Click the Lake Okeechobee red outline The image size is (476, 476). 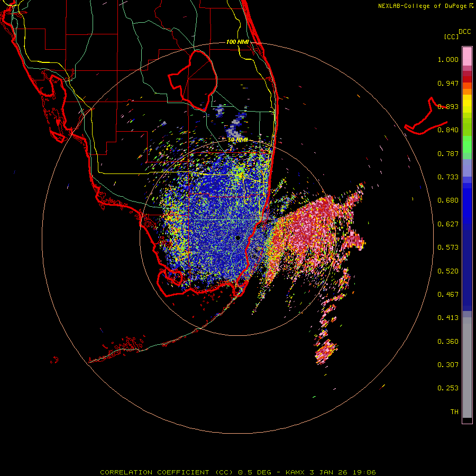[193, 80]
